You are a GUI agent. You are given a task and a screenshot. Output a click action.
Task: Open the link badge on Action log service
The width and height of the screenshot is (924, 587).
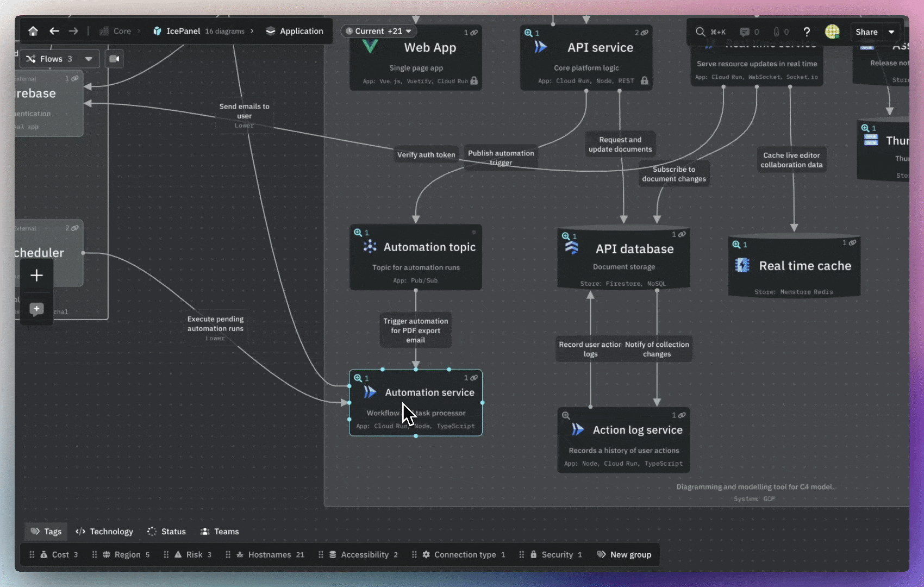tap(679, 415)
